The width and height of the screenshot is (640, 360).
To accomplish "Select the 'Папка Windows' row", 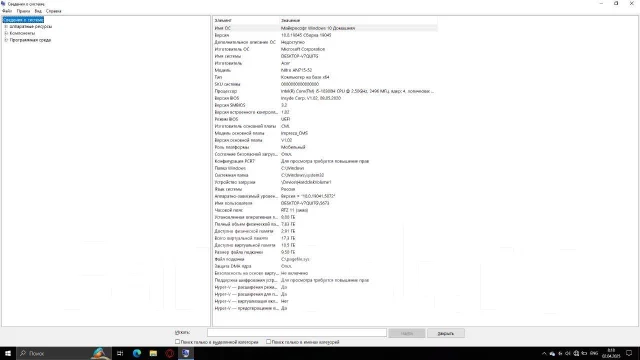I will click(x=325, y=168).
